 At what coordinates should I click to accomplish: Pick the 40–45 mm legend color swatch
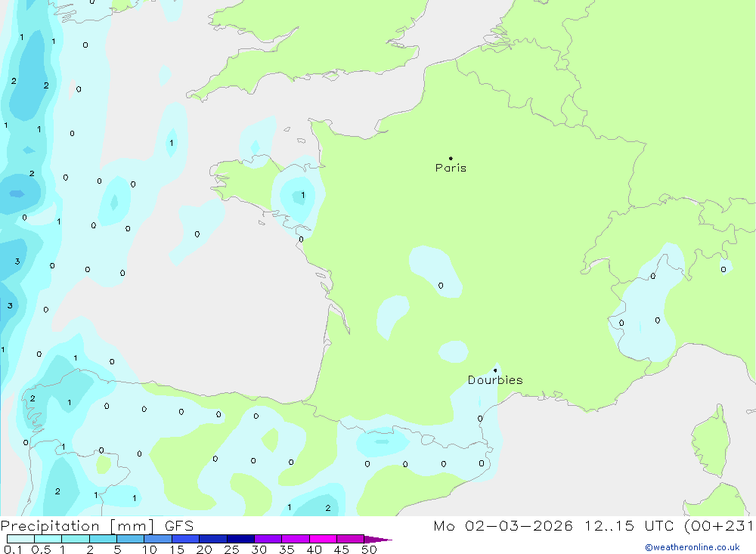point(323,539)
